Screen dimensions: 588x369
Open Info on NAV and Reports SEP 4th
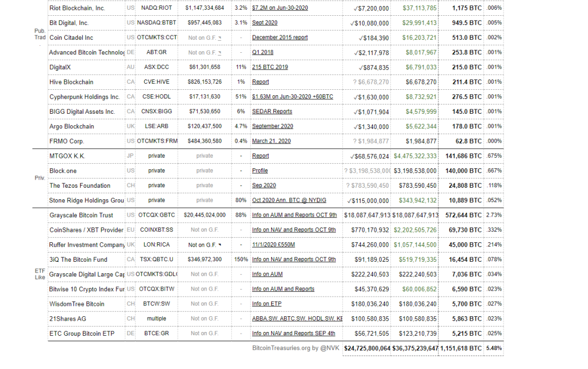pyautogui.click(x=293, y=334)
